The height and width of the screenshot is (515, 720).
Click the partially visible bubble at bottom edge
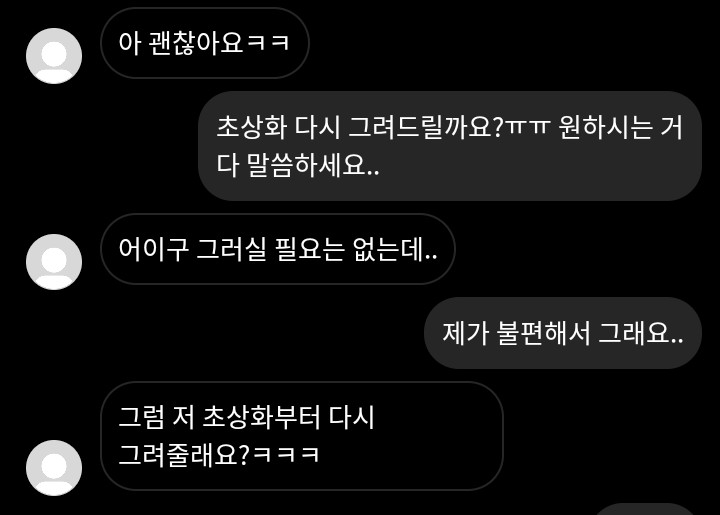(x=645, y=509)
